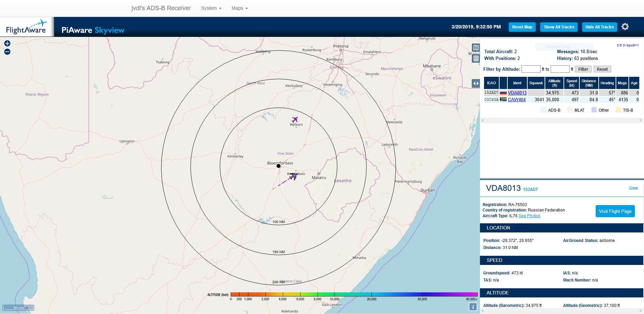Select the purple aircraft near Welkom
Screen dimensions: 644x314
(295, 119)
